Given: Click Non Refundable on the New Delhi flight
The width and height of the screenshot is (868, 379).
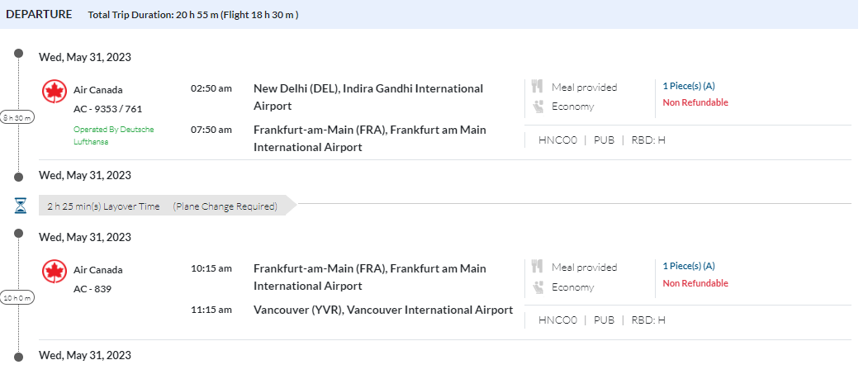Looking at the screenshot, I should [x=695, y=103].
